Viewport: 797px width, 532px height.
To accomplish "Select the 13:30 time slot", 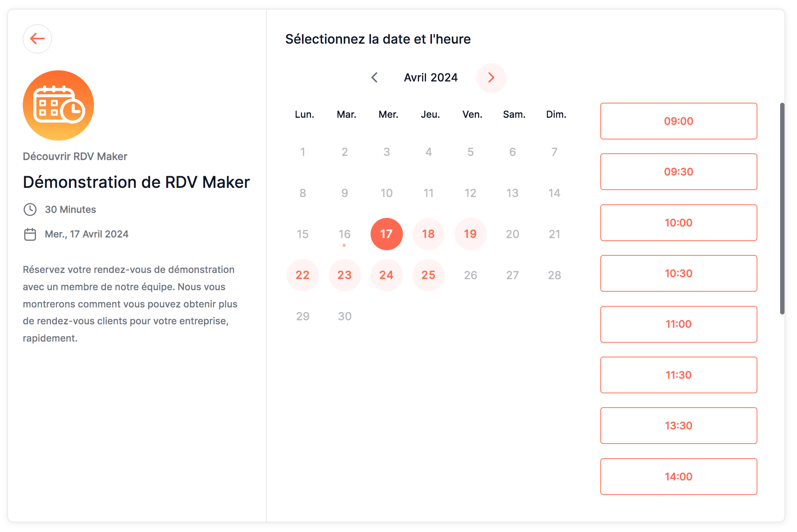I will [678, 426].
